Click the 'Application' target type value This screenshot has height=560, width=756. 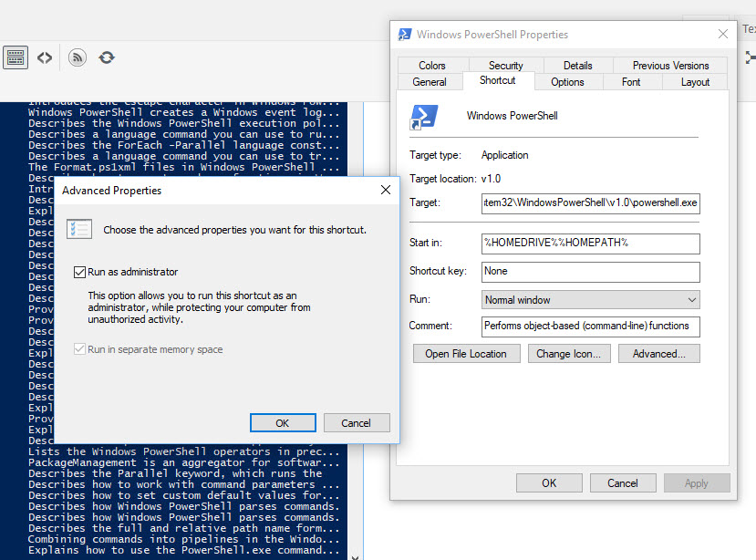click(505, 155)
